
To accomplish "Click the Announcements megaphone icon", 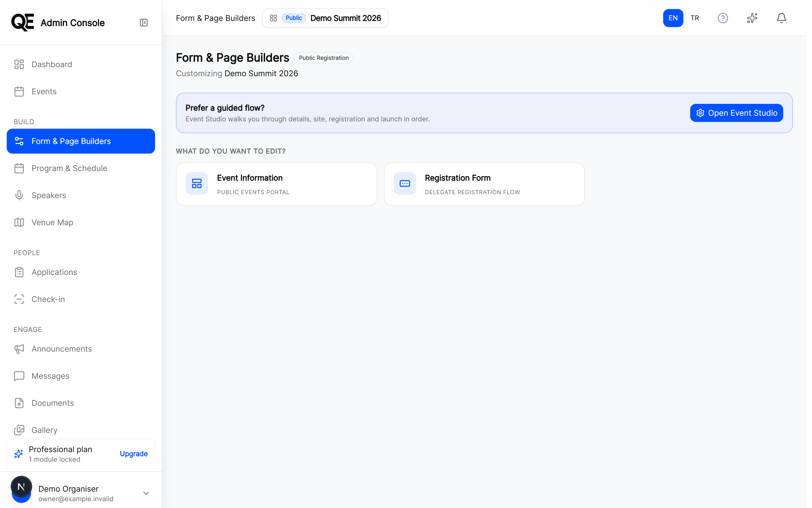I will click(x=19, y=349).
